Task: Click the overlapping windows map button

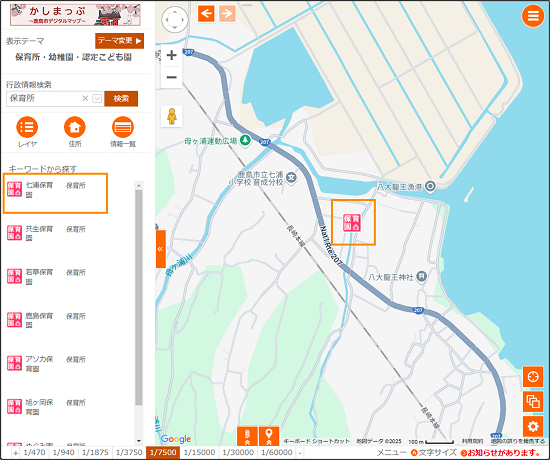Action: point(533,401)
